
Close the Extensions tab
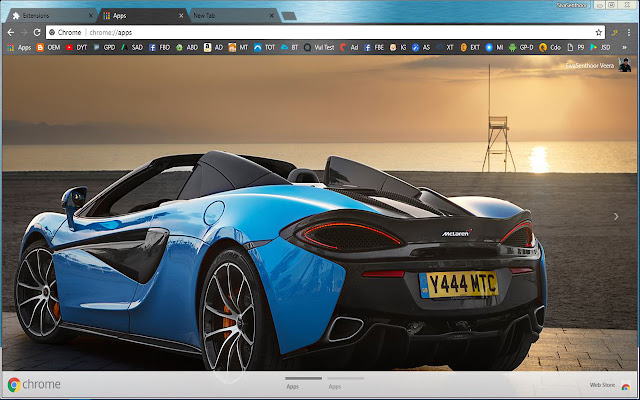(x=91, y=16)
